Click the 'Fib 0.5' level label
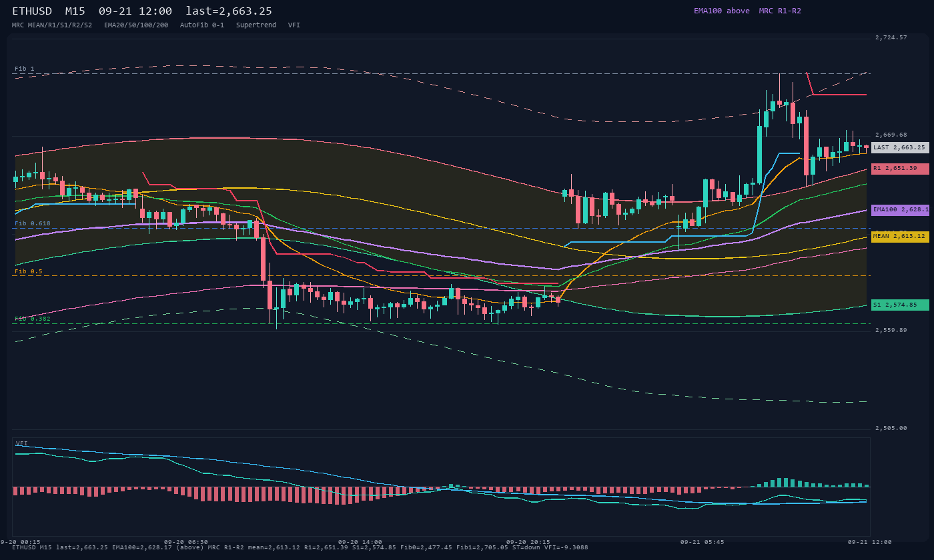The height and width of the screenshot is (560, 934). 29,271
